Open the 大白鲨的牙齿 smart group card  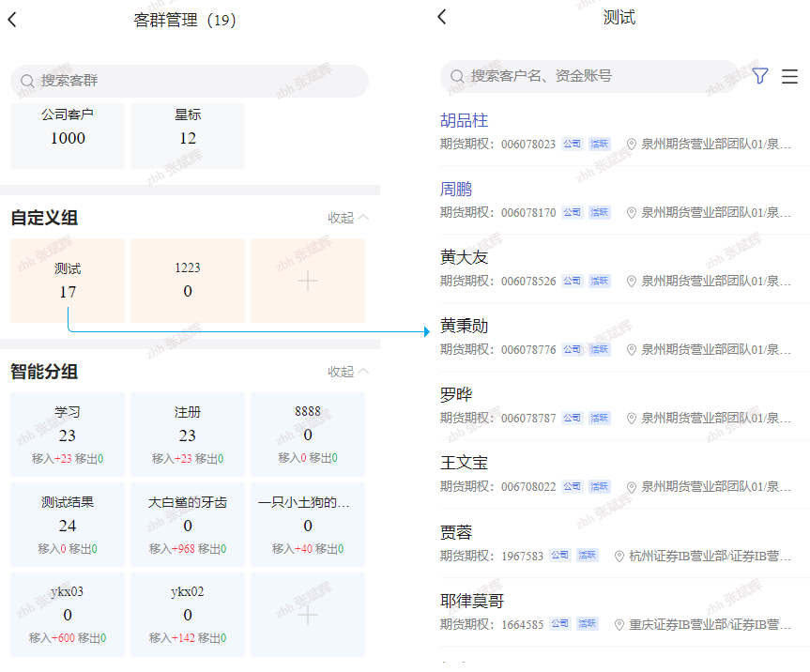[x=188, y=525]
